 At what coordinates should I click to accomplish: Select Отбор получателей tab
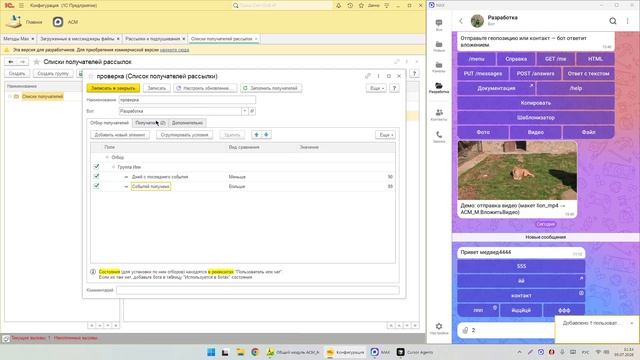[109, 123]
